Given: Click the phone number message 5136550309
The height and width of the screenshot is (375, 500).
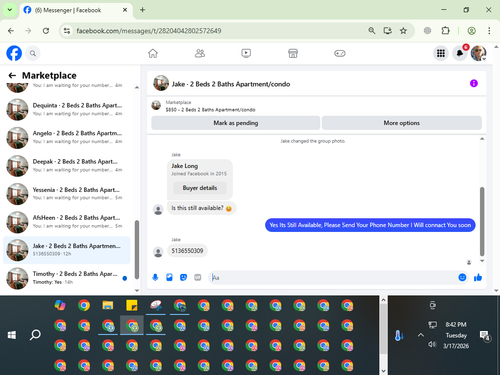Looking at the screenshot, I should click(187, 251).
